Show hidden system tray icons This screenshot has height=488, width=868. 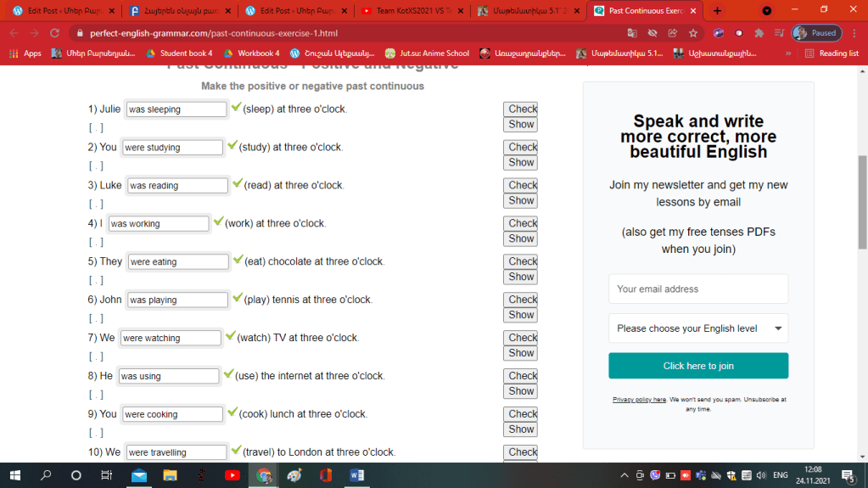tap(624, 475)
